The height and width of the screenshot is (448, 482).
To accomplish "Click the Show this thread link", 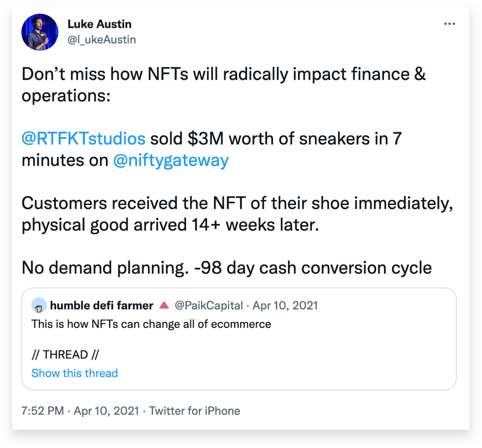I will 74,373.
